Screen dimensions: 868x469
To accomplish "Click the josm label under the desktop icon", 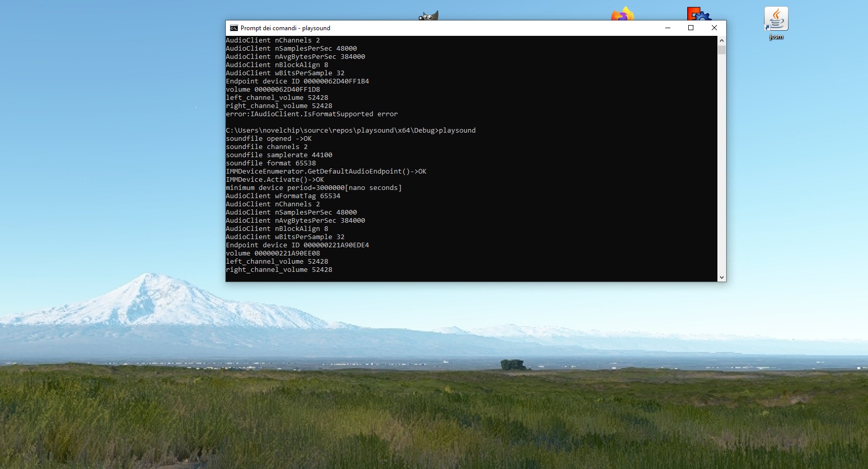I will 776,37.
